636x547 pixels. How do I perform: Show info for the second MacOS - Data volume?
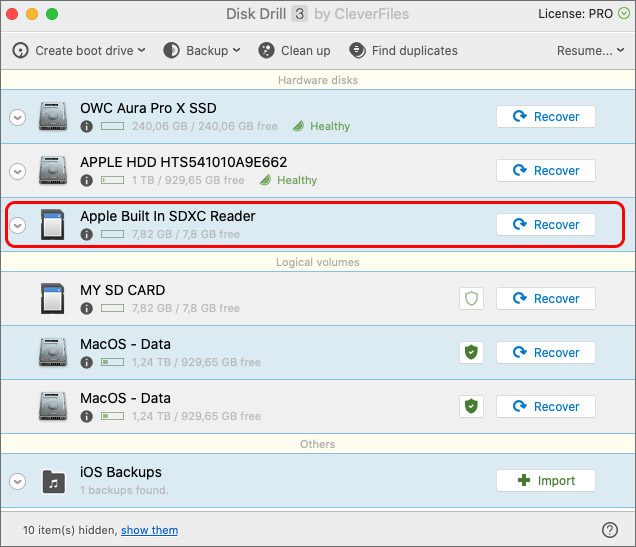pos(86,416)
